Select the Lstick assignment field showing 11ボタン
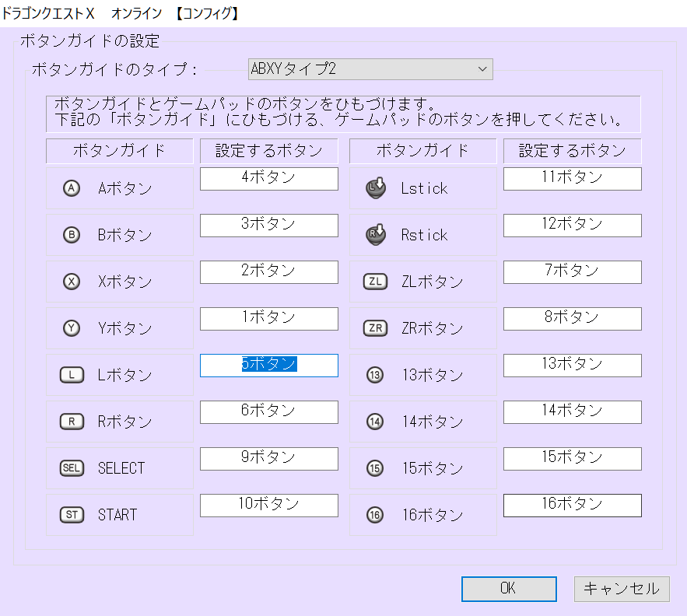This screenshot has width=687, height=616. 572,179
